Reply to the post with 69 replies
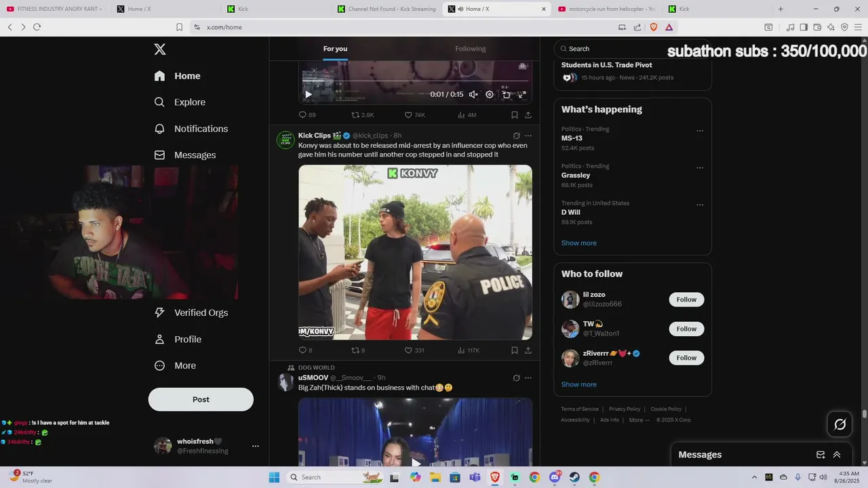868x488 pixels. (x=307, y=115)
